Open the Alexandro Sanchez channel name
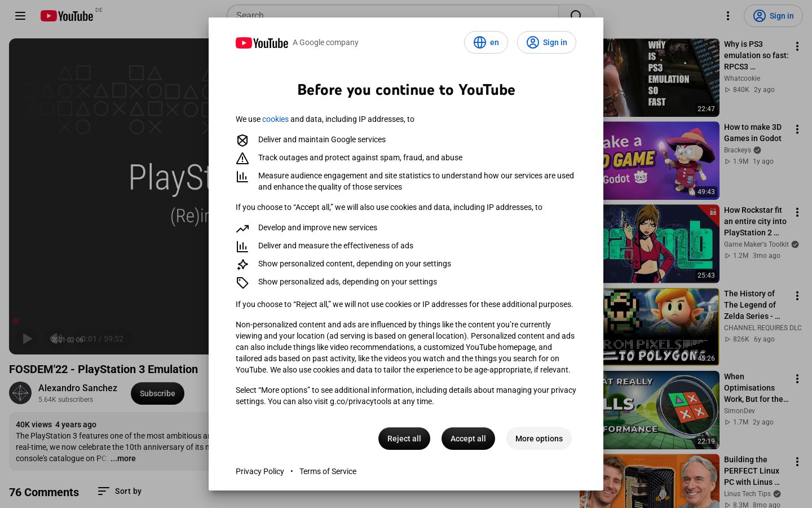Screen dimensions: 812x508 tap(78, 388)
